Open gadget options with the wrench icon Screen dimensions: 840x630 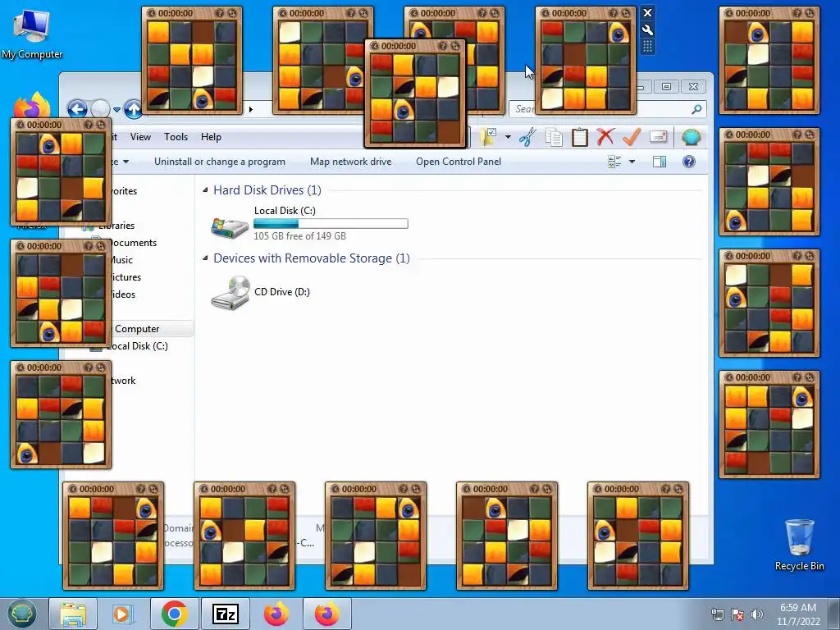(647, 30)
